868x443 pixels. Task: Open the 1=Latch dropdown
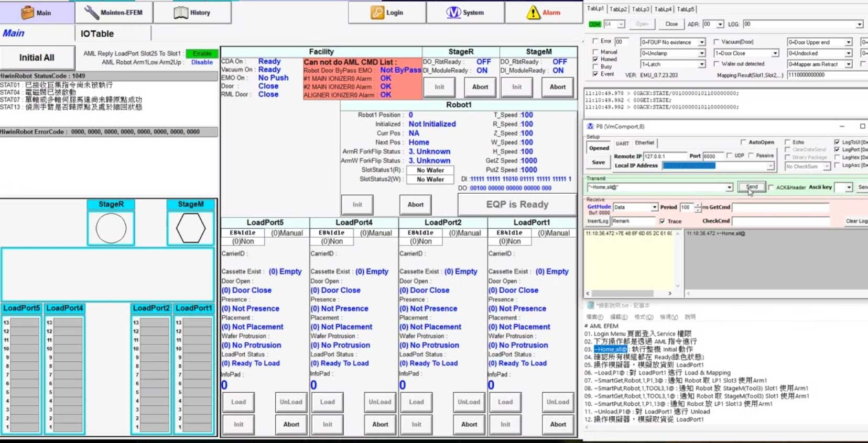pyautogui.click(x=702, y=64)
